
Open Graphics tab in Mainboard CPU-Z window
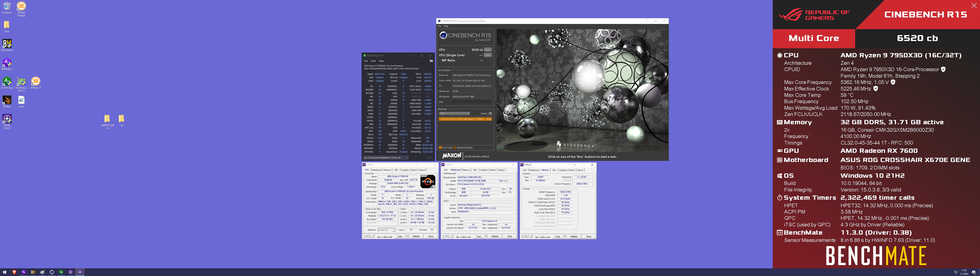point(484,170)
